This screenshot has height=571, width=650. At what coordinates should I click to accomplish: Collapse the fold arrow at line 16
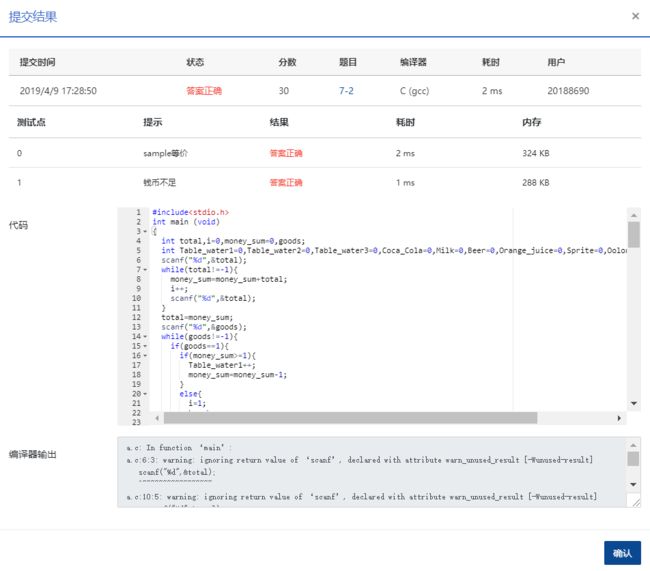pyautogui.click(x=145, y=355)
